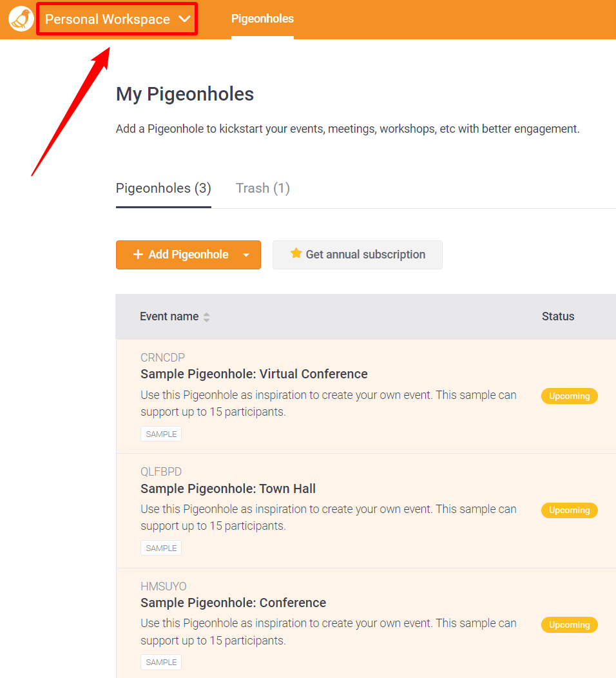Click the SAMPLE tag under Town Hall
The height and width of the screenshot is (678, 616).
[161, 548]
